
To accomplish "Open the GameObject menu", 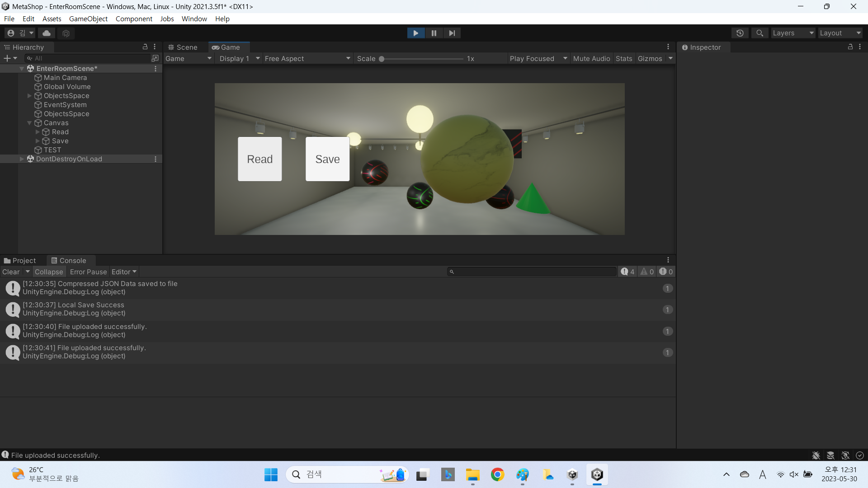I will pos(88,19).
